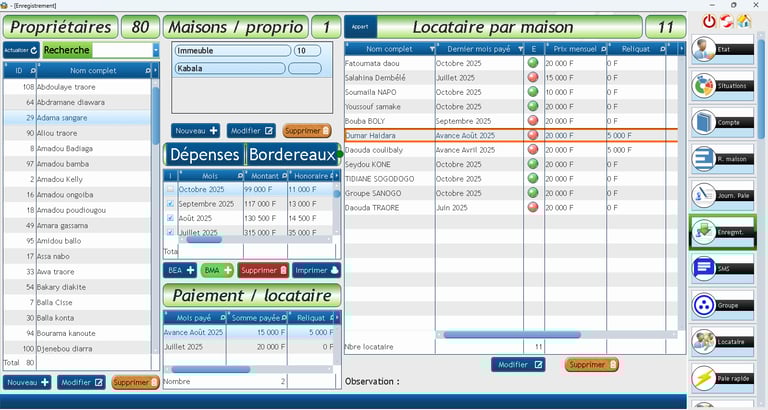The width and height of the screenshot is (768, 410).
Task: Click Modifier button under owners list
Action: (81, 383)
